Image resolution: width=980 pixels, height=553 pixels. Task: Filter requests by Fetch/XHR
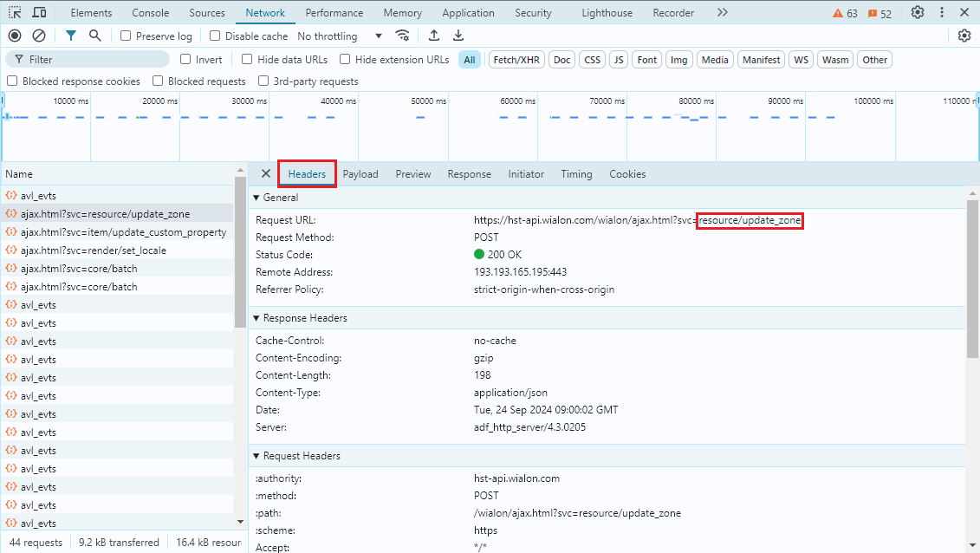point(516,60)
